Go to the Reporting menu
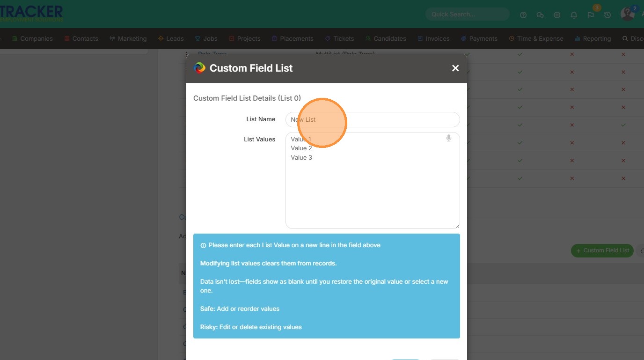 593,38
